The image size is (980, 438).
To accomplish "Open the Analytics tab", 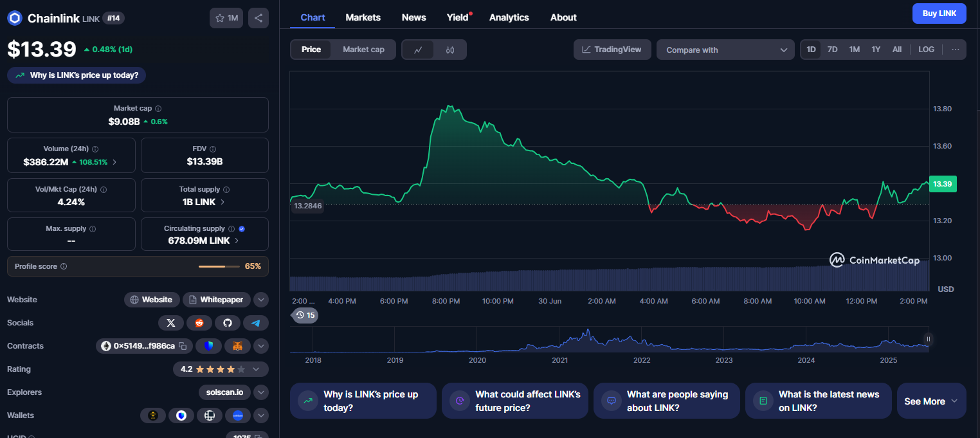I will 509,17.
